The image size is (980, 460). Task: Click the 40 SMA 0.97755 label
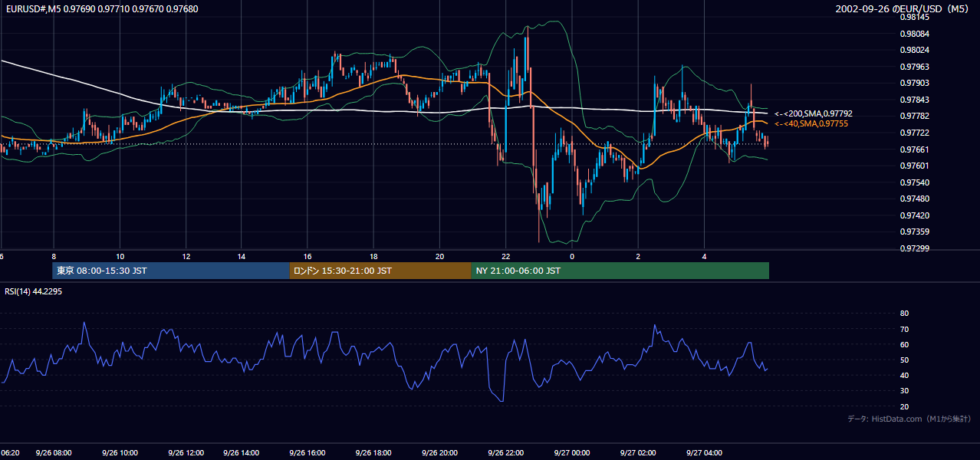[811, 123]
